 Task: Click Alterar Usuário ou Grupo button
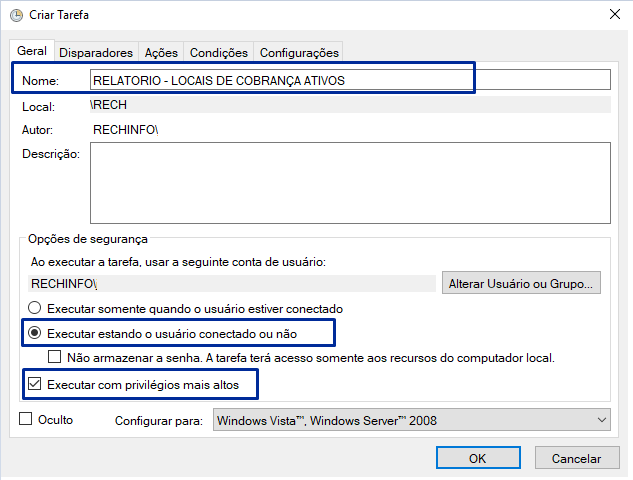point(521,283)
